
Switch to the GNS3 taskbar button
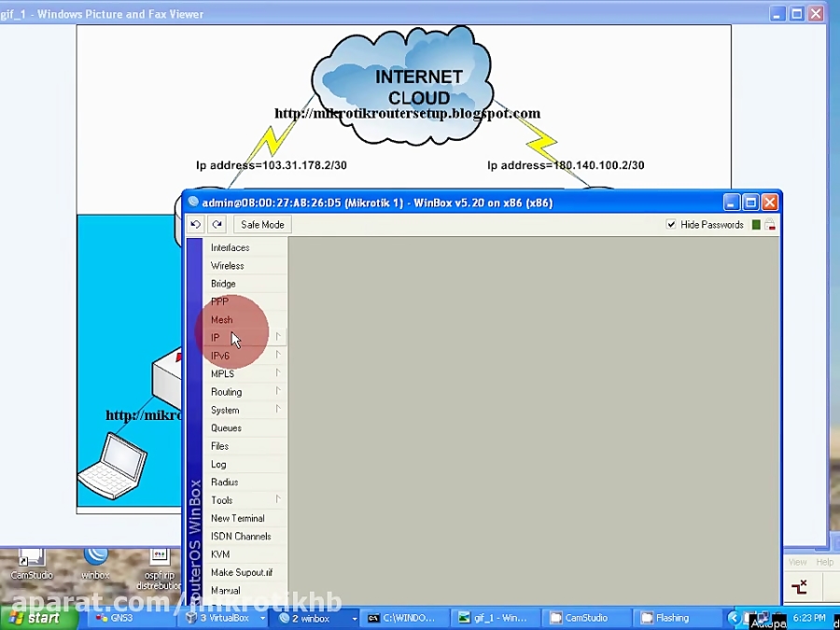click(x=129, y=618)
